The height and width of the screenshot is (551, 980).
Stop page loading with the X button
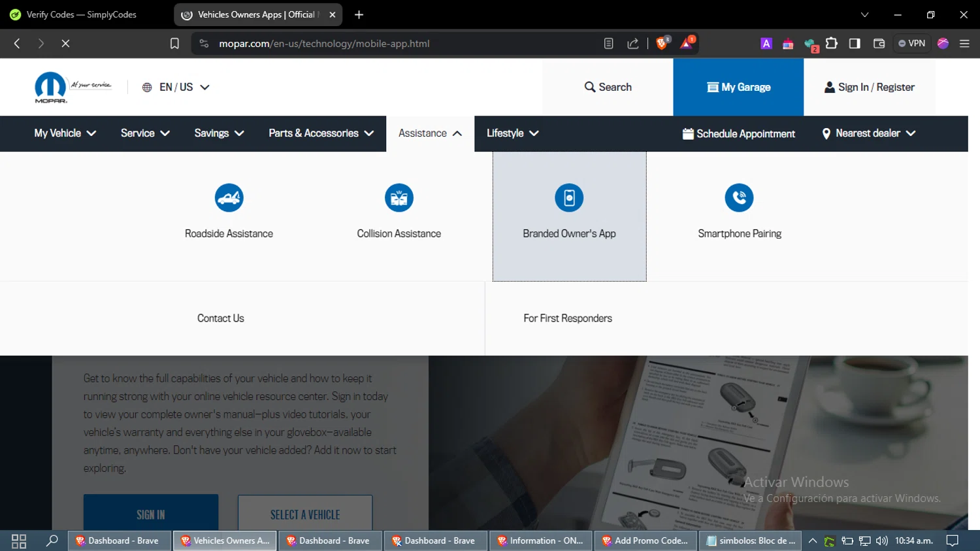(65, 43)
